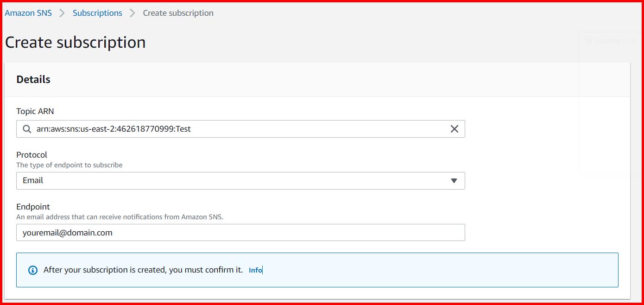The image size is (644, 305).
Task: Click inside the Endpoint email address field
Action: pyautogui.click(x=240, y=232)
